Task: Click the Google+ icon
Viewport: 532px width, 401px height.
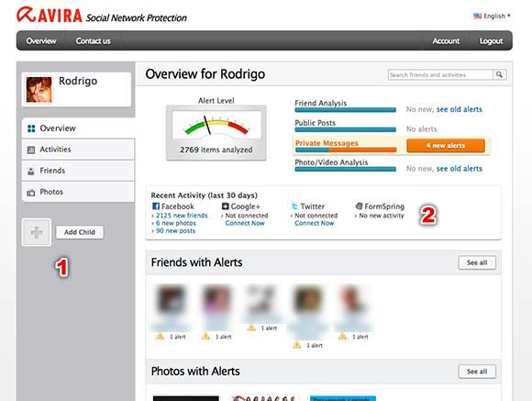Action: click(x=226, y=206)
